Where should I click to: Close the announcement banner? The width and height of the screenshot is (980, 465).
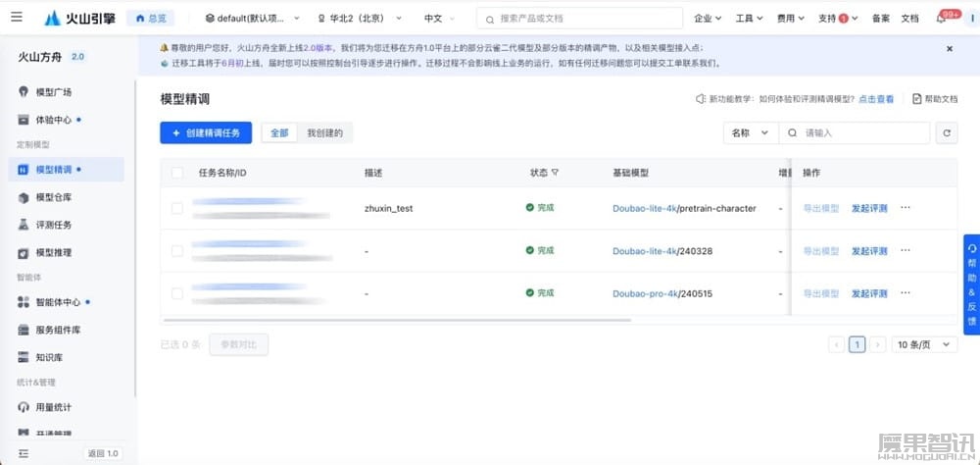tap(950, 48)
